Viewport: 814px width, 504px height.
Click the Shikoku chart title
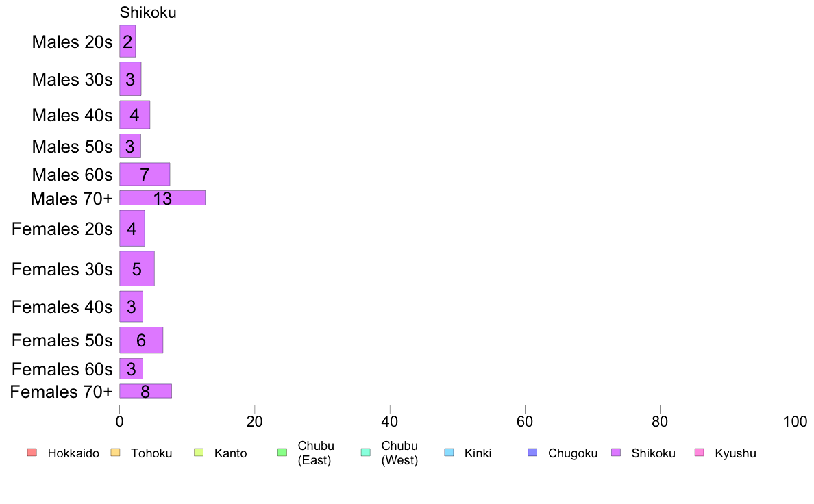point(148,12)
